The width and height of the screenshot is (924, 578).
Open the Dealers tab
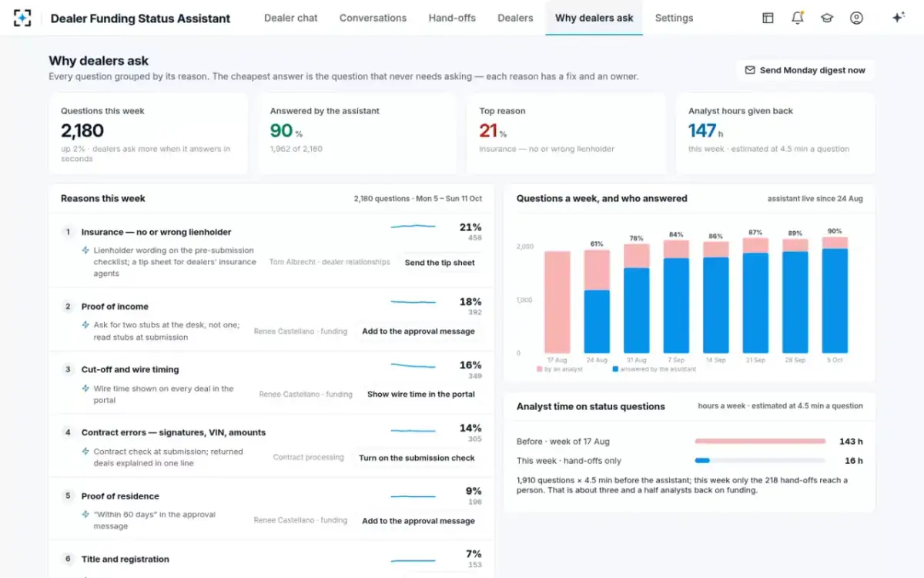pyautogui.click(x=515, y=18)
